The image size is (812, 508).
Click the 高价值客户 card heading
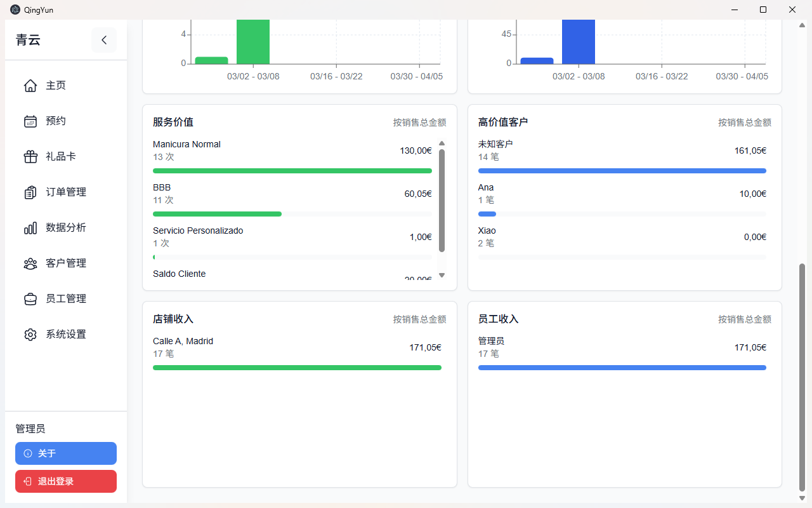(503, 122)
